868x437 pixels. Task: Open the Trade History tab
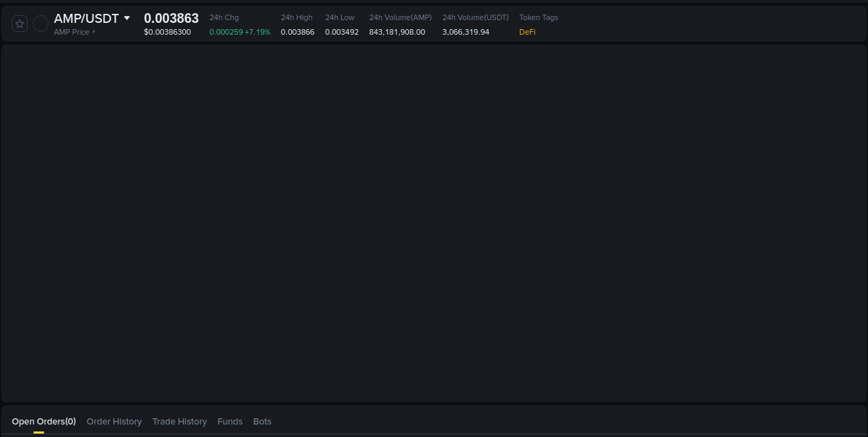(179, 421)
